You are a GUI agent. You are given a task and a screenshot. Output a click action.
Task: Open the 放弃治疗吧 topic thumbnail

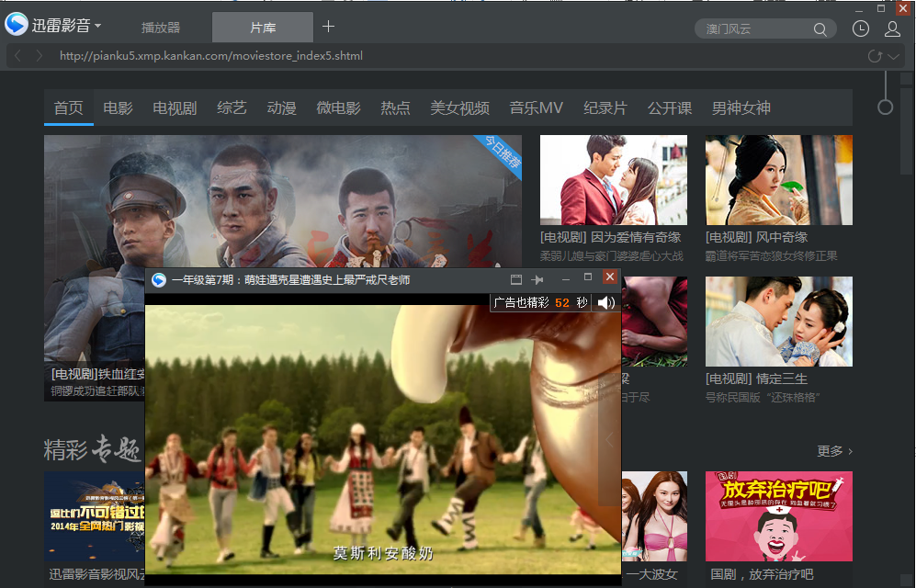pyautogui.click(x=779, y=516)
